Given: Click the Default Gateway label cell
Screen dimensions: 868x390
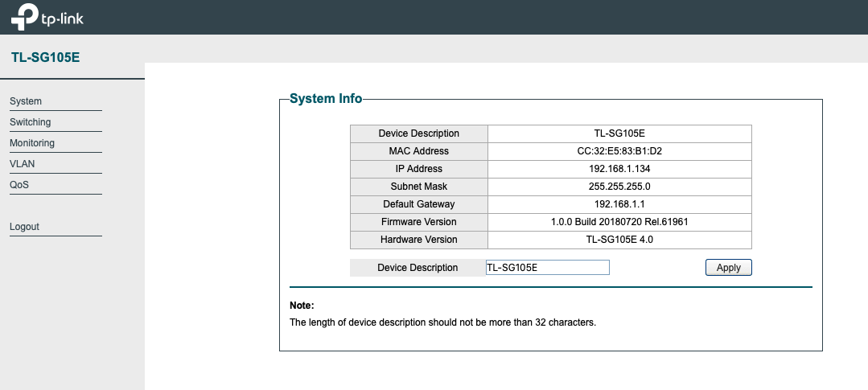Looking at the screenshot, I should click(419, 204).
